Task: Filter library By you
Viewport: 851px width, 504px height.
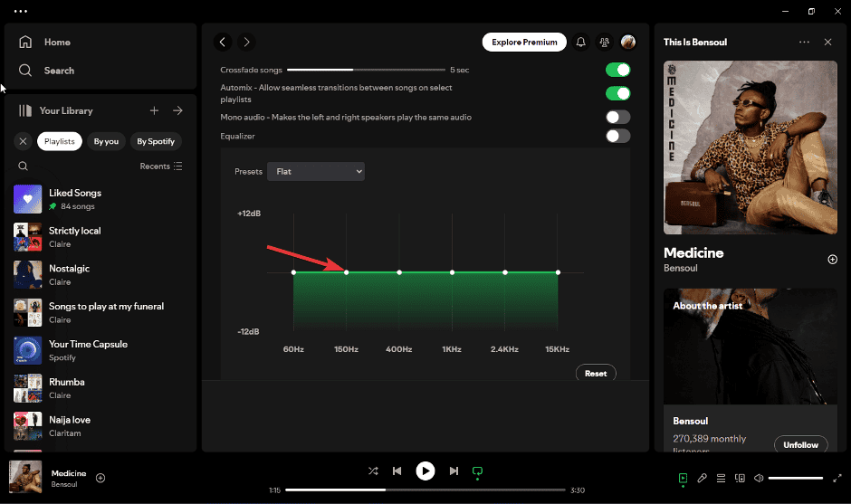Action: pyautogui.click(x=106, y=141)
